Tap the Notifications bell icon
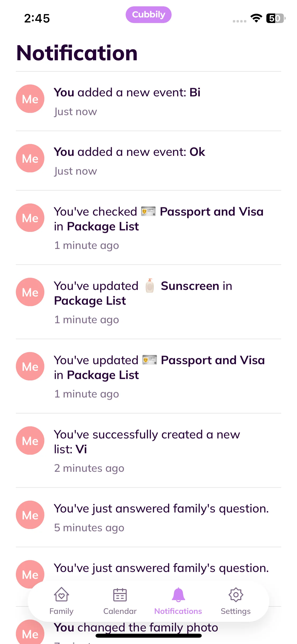297x644 pixels. pos(178,595)
